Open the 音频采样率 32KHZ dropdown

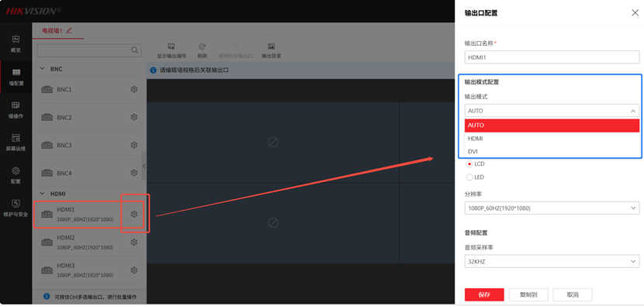(x=552, y=261)
